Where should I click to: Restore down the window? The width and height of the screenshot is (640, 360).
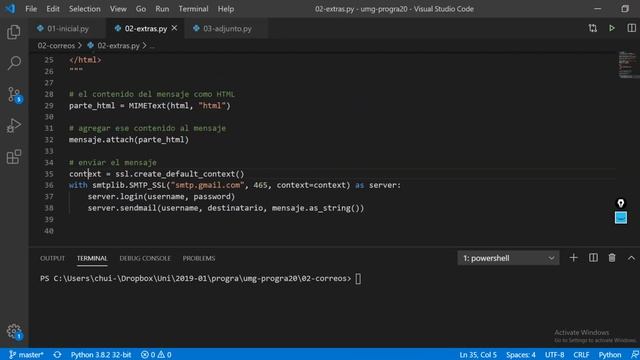tap(625, 9)
